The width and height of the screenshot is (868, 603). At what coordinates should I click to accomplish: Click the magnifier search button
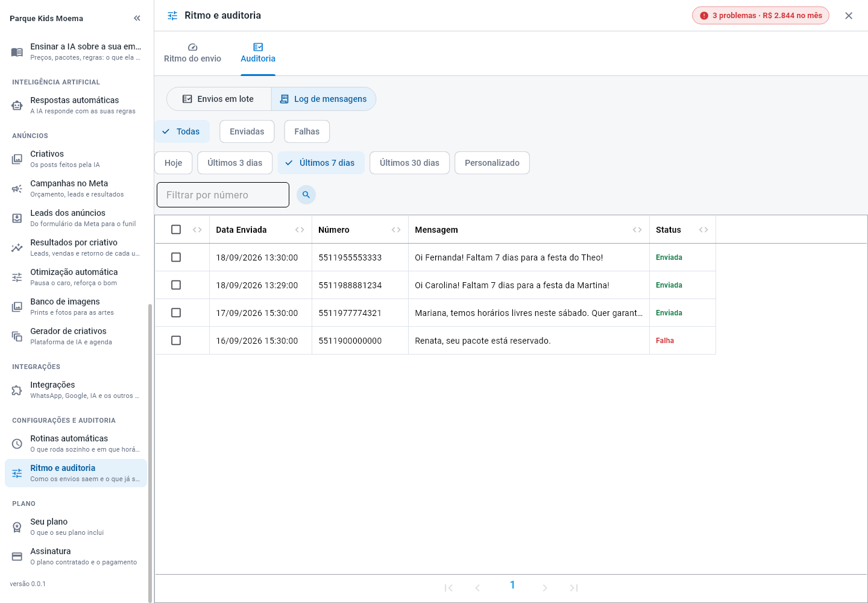306,195
